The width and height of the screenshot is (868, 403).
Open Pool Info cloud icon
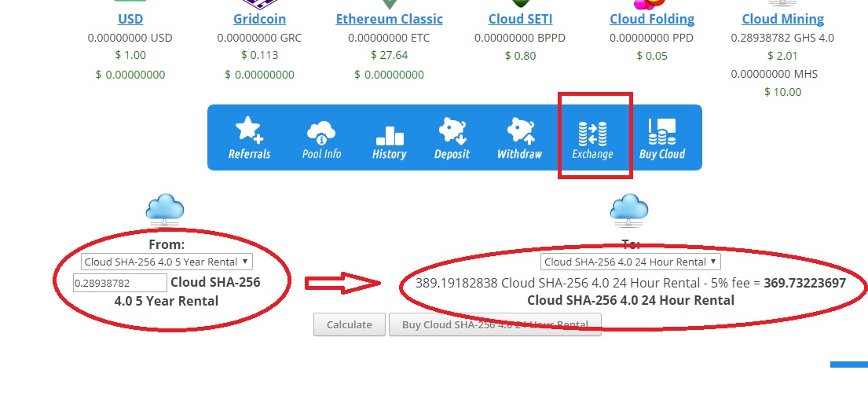coord(321,132)
